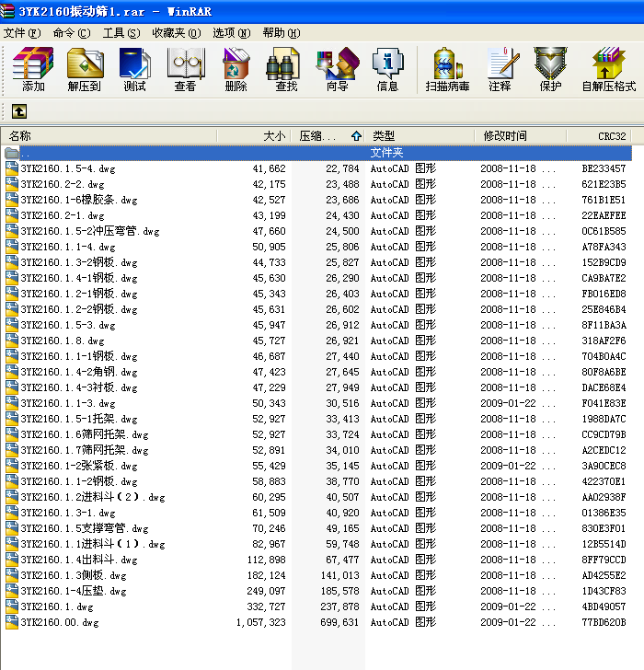Click the up-one-level arrow button
Viewport: 644px width, 670px height.
click(x=18, y=111)
